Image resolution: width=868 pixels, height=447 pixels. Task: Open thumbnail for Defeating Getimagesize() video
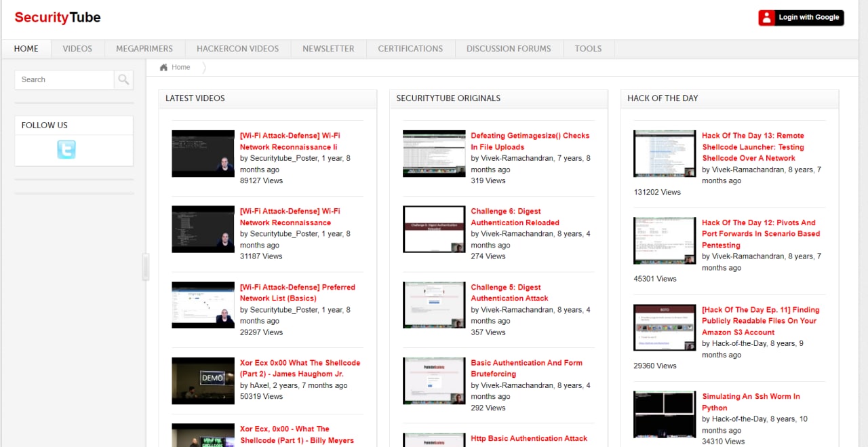click(x=434, y=154)
